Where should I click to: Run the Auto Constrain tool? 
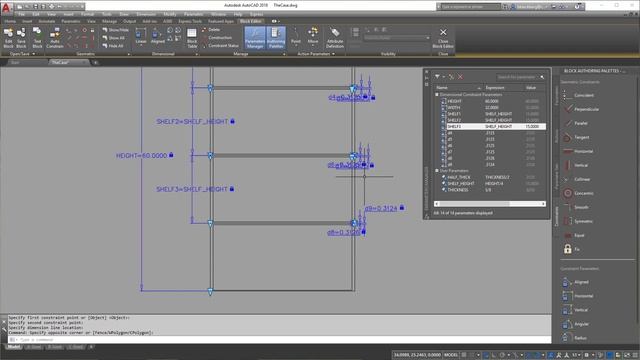[55, 38]
